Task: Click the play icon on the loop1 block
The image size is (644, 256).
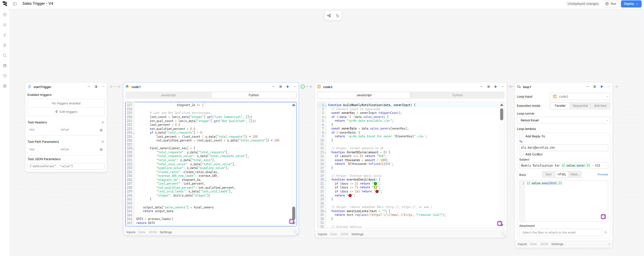Action: pyautogui.click(x=602, y=87)
